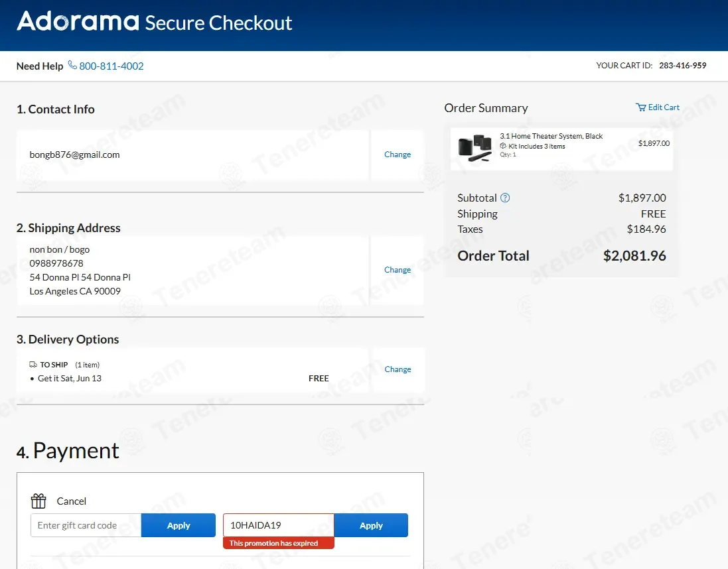Screen dimensions: 728x569
Task: Click the Secure Checkout header text
Action: [x=218, y=23]
